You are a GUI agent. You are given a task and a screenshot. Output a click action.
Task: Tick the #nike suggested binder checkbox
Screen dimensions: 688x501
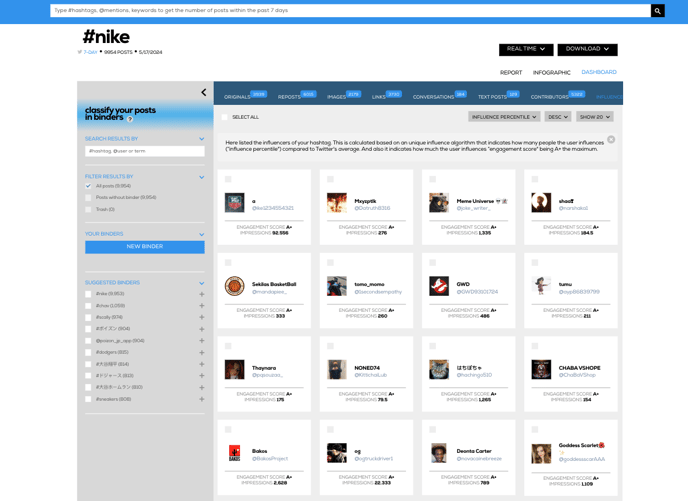[x=88, y=294]
